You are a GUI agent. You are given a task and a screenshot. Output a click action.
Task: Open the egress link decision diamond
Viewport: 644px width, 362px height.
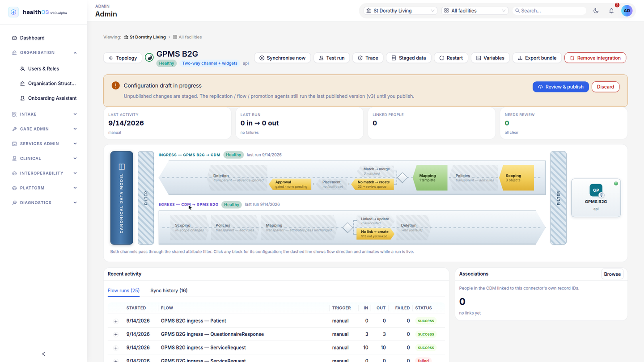(x=347, y=227)
